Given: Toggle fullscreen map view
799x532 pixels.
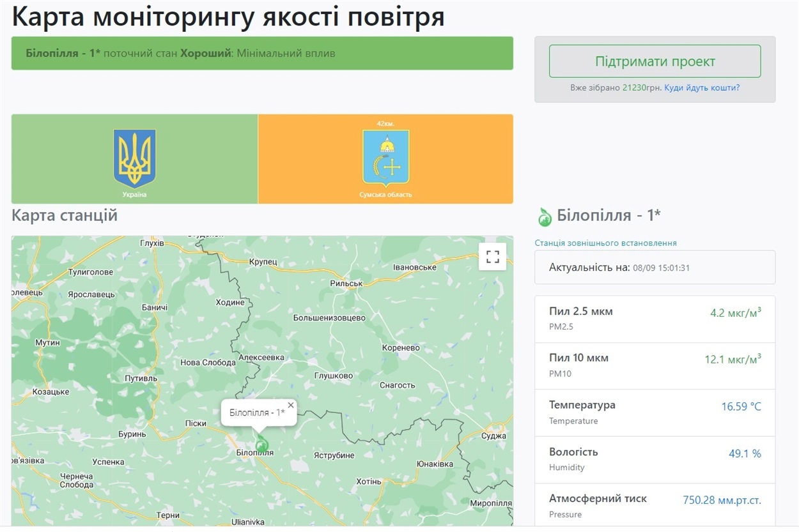Looking at the screenshot, I should click(493, 257).
